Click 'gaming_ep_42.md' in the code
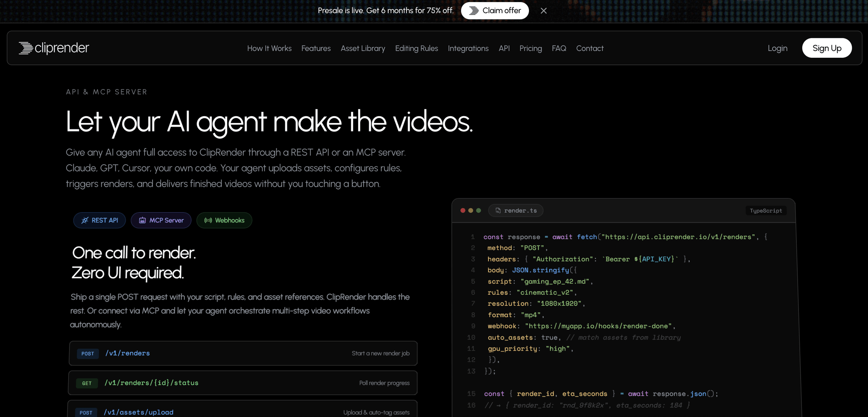 [555, 282]
